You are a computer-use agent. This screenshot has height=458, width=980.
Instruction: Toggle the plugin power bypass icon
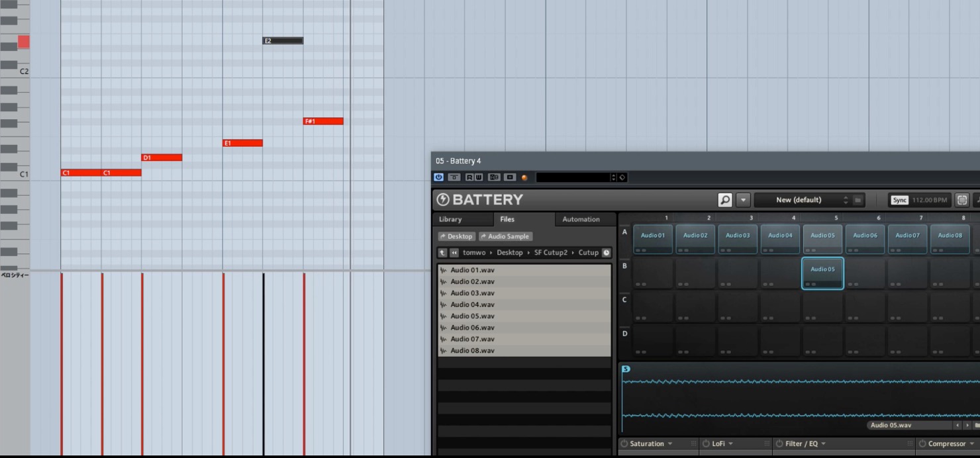[x=438, y=177]
